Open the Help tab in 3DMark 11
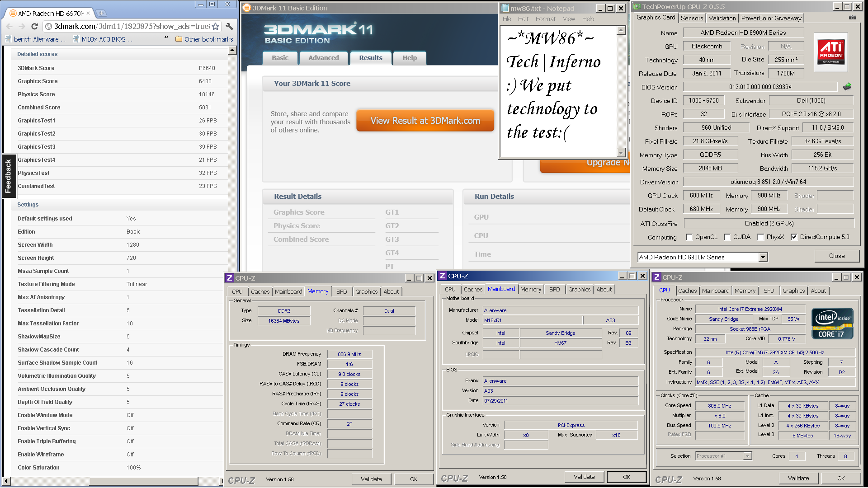 click(x=410, y=58)
